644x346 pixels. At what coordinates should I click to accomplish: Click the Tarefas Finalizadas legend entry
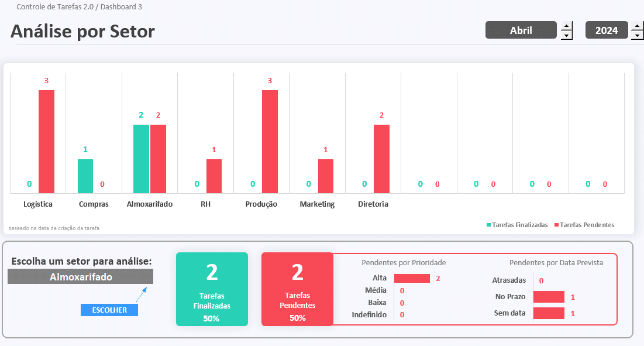[517, 225]
